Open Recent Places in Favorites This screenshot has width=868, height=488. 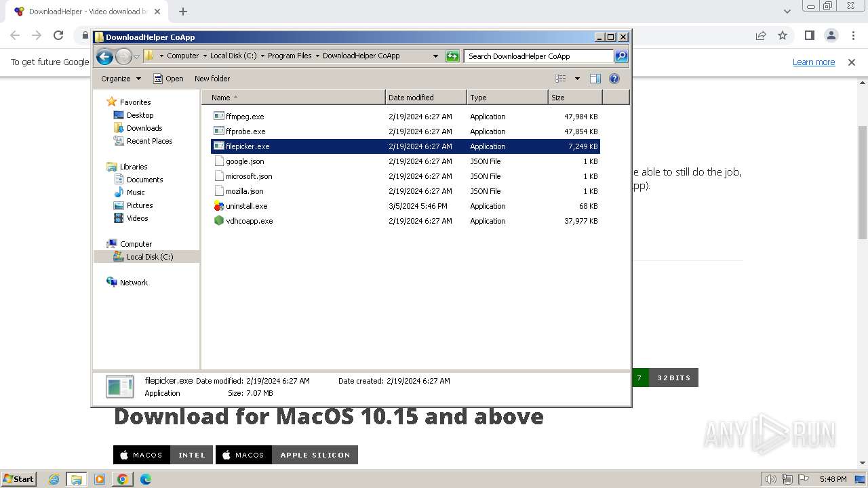point(149,141)
